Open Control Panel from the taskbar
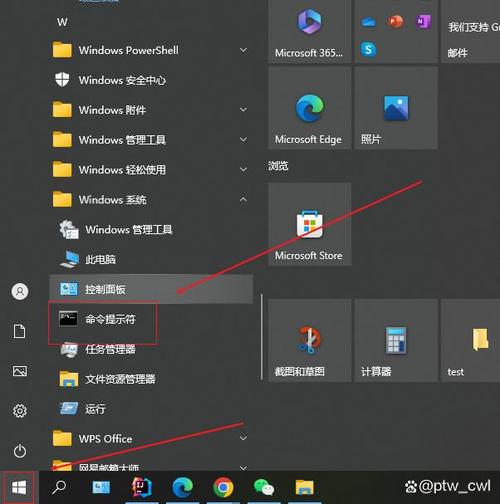500x504 pixels. point(101,488)
